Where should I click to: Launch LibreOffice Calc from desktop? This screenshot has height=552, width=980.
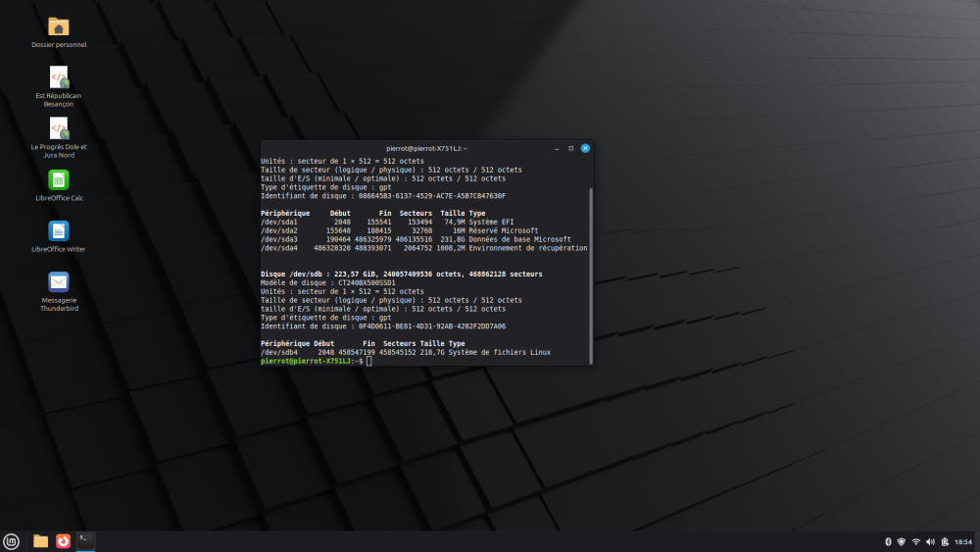click(x=59, y=180)
